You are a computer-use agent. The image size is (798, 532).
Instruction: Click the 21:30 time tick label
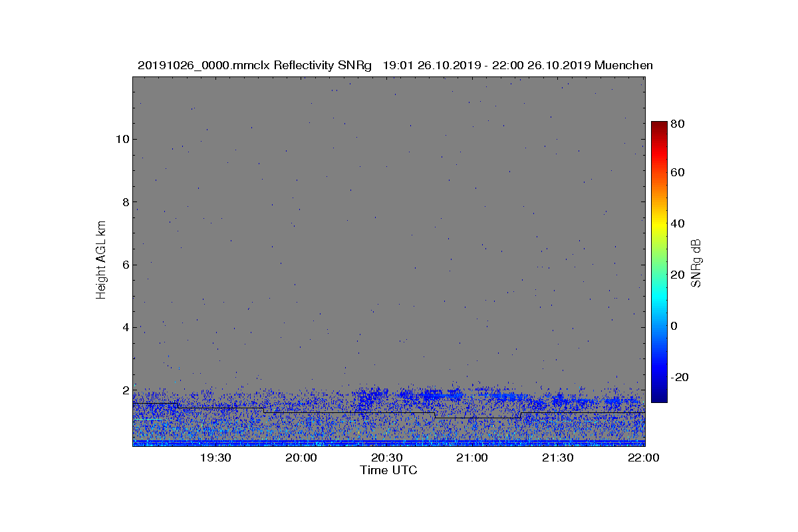pyautogui.click(x=558, y=458)
